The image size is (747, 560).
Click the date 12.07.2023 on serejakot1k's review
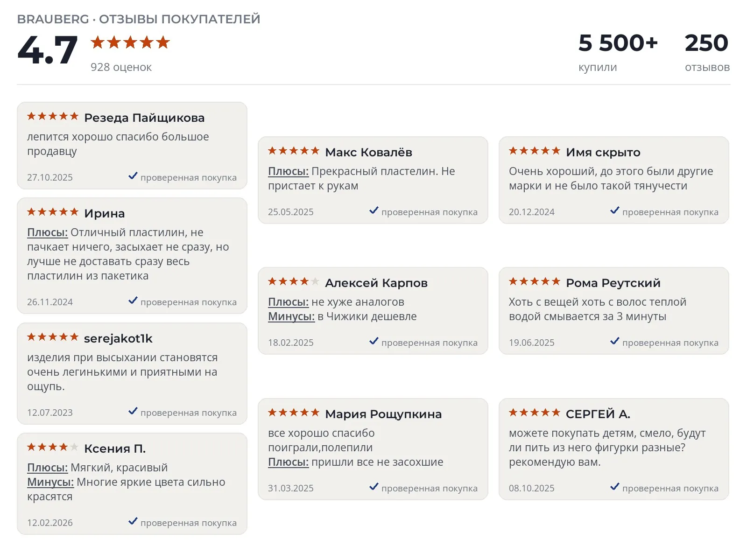pyautogui.click(x=50, y=413)
